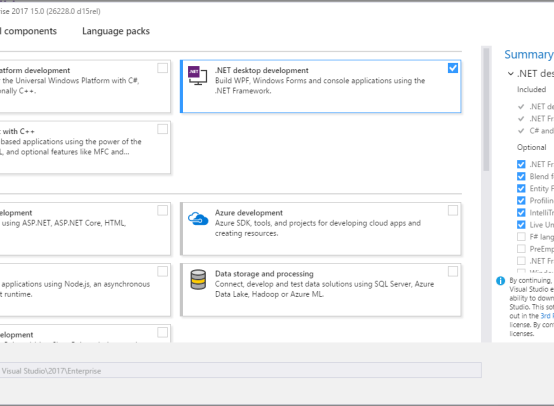Check the Universal Windows Platform development checkbox

click(x=163, y=68)
